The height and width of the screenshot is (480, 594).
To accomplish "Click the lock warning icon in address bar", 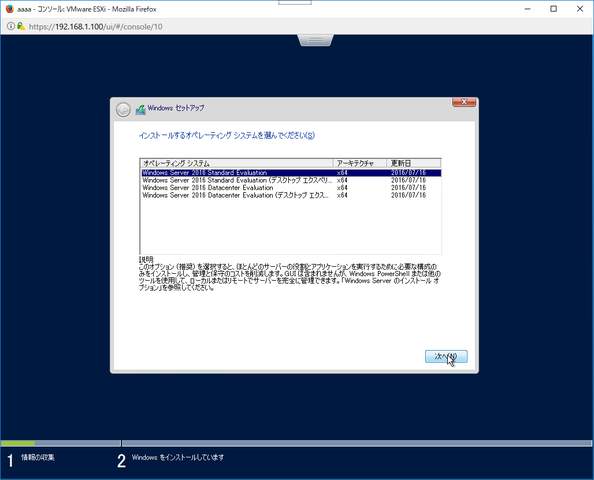I will point(21,26).
